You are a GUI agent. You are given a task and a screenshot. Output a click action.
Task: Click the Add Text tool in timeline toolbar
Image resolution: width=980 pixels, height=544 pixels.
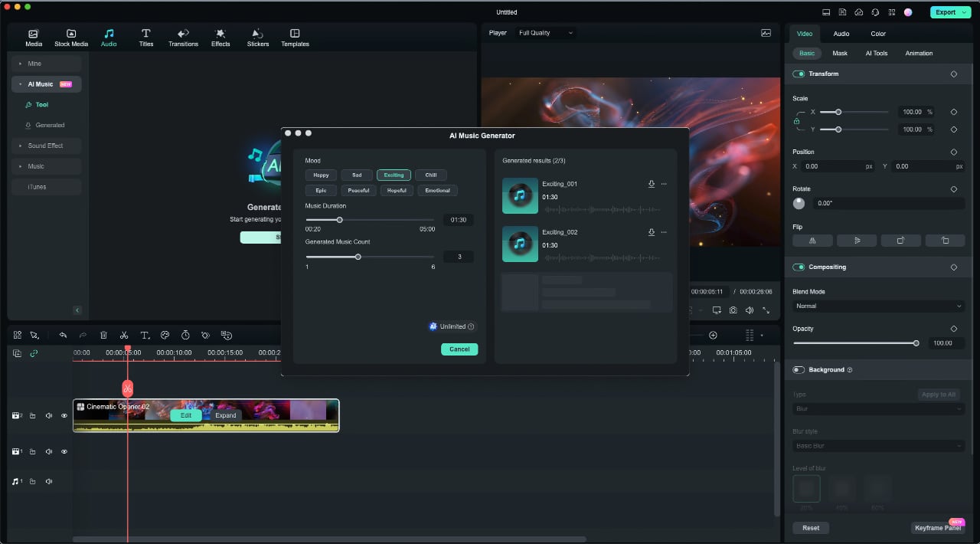145,335
